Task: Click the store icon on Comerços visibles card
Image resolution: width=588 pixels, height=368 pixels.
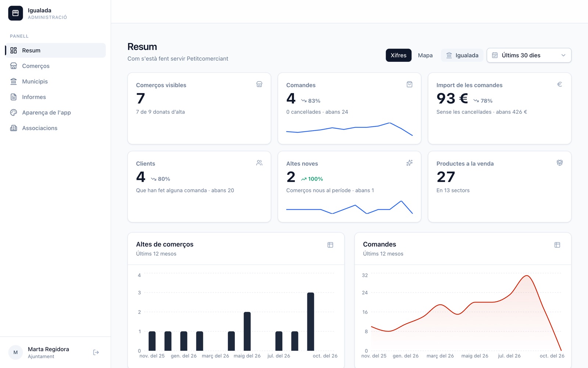Action: click(259, 84)
